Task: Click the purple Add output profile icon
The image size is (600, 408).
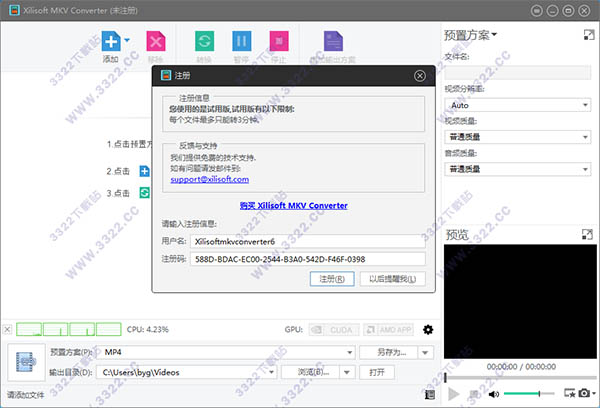Action: [x=333, y=41]
